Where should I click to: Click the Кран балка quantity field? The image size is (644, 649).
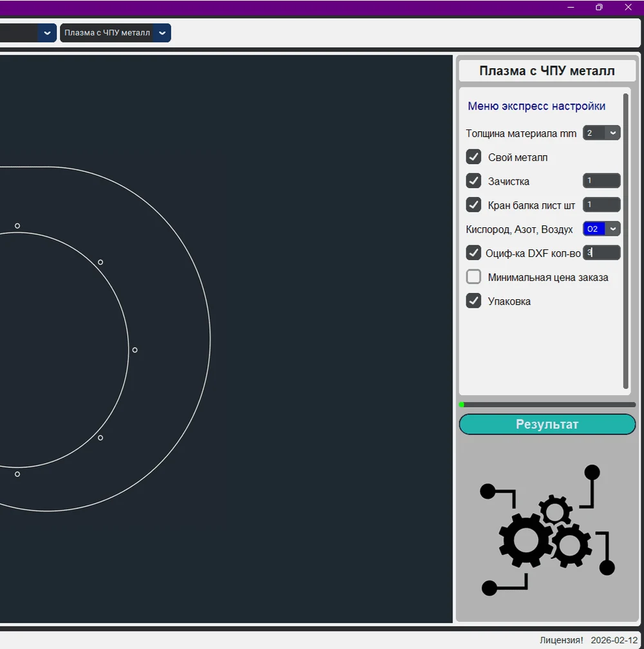tap(601, 205)
